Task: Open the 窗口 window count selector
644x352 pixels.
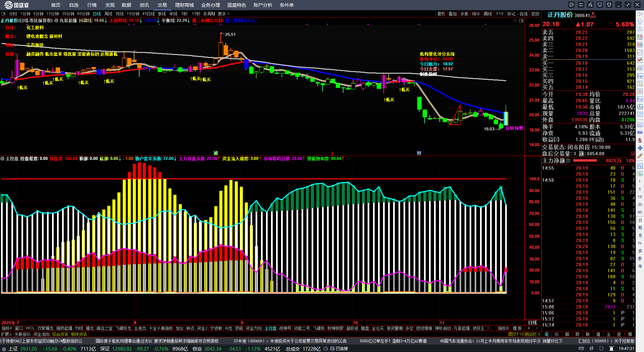Action: 19,328
